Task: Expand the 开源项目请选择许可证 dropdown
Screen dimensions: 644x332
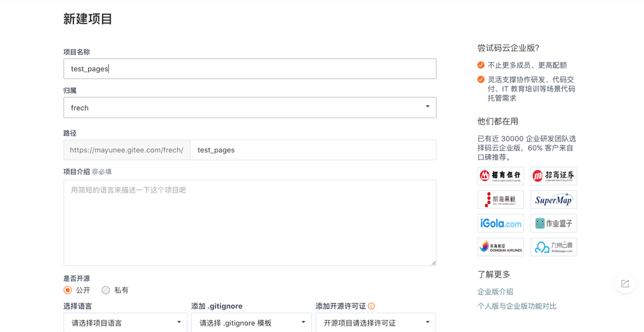Action: [x=376, y=323]
